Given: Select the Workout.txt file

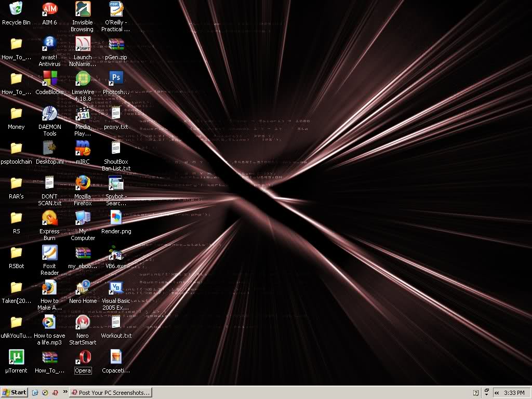Looking at the screenshot, I should [116, 322].
